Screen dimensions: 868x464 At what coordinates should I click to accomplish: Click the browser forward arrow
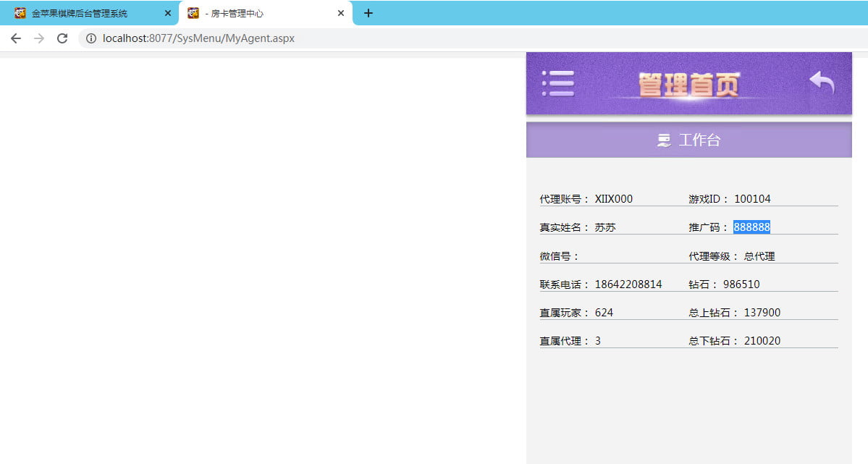pos(39,38)
